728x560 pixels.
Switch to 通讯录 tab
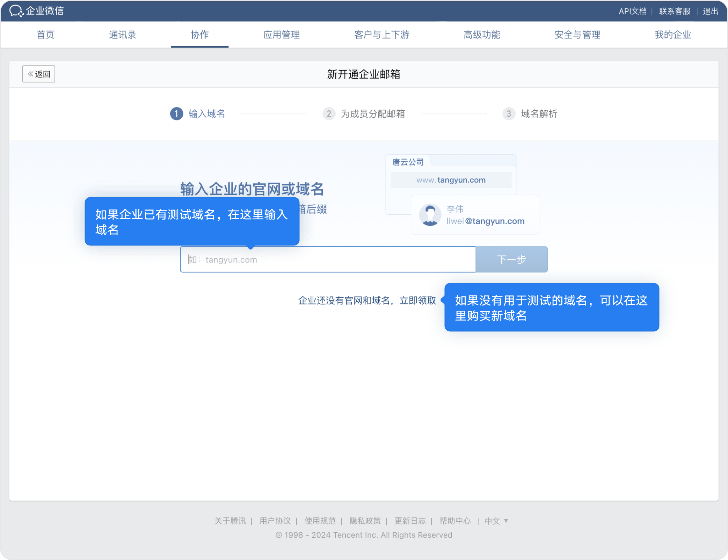[122, 35]
